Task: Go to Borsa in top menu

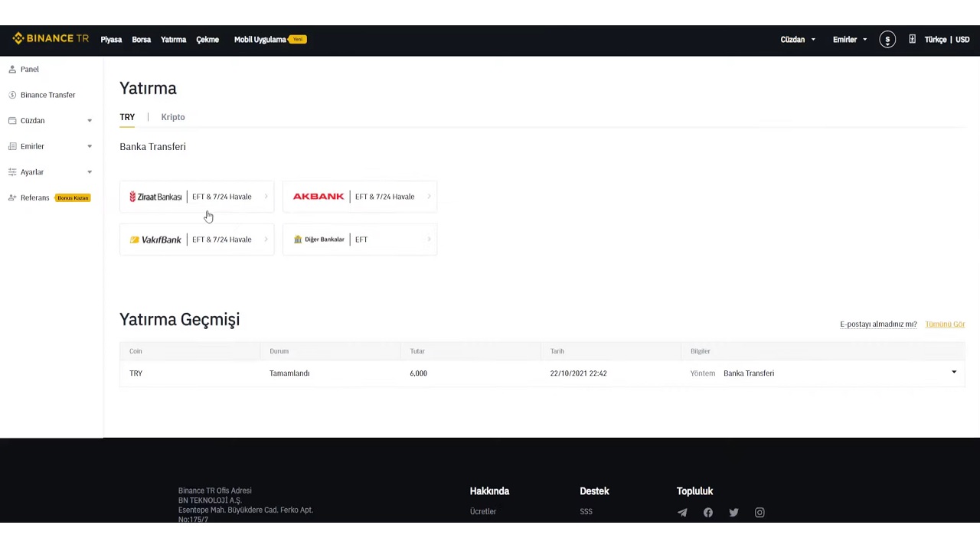Action: point(141,40)
